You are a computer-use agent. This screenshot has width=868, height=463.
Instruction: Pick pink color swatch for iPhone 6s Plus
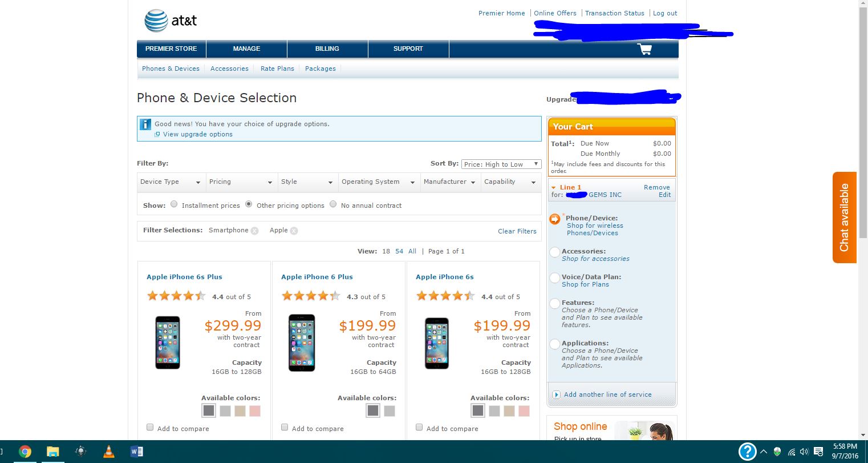tap(254, 410)
